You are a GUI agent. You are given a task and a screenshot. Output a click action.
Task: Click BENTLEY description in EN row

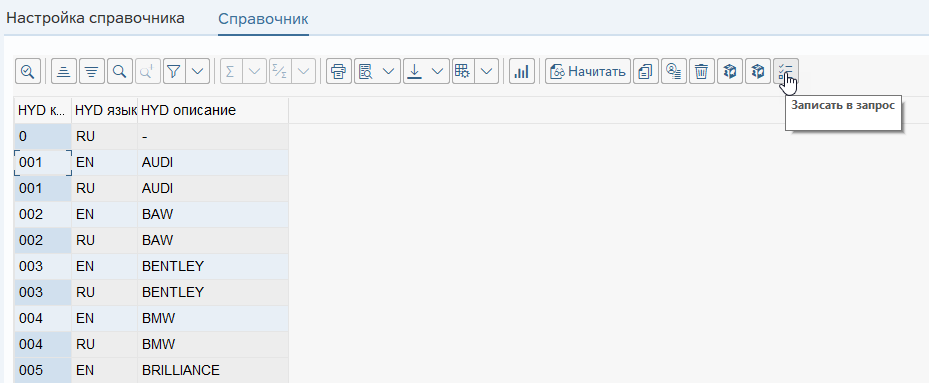click(x=213, y=267)
